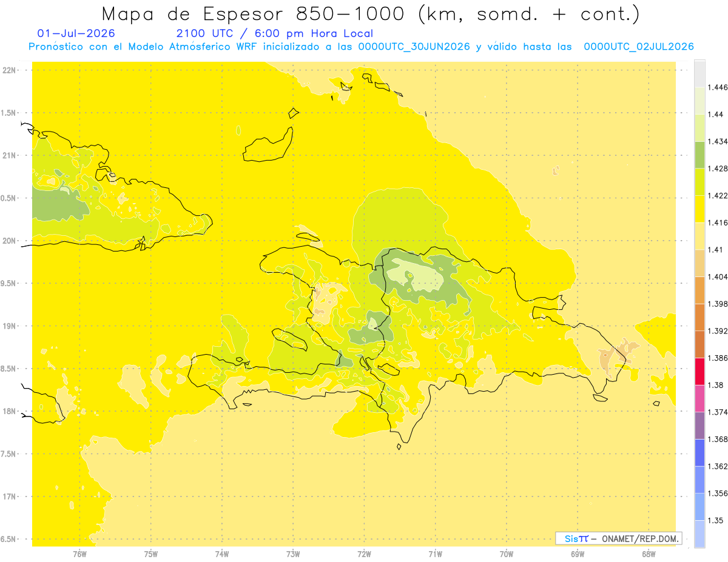The image size is (728, 562).
Task: Click the pink swatch between 1.374 and 1.38
Action: pos(699,398)
